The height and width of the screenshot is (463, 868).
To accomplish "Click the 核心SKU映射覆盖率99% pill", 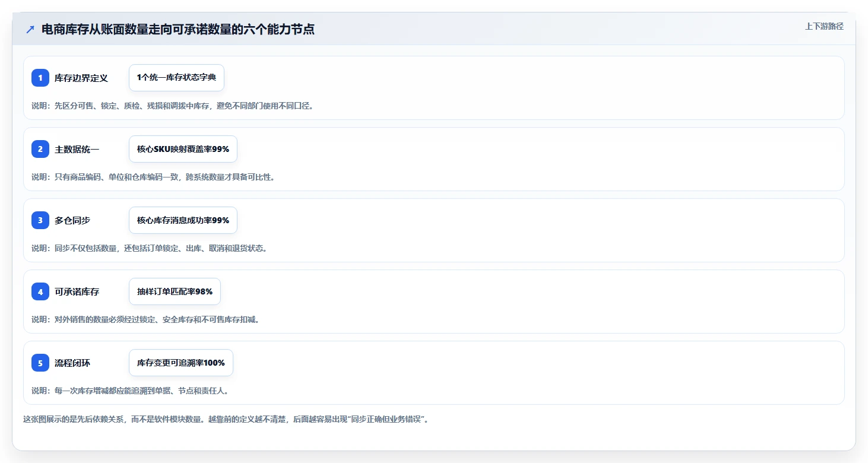I will (x=183, y=149).
